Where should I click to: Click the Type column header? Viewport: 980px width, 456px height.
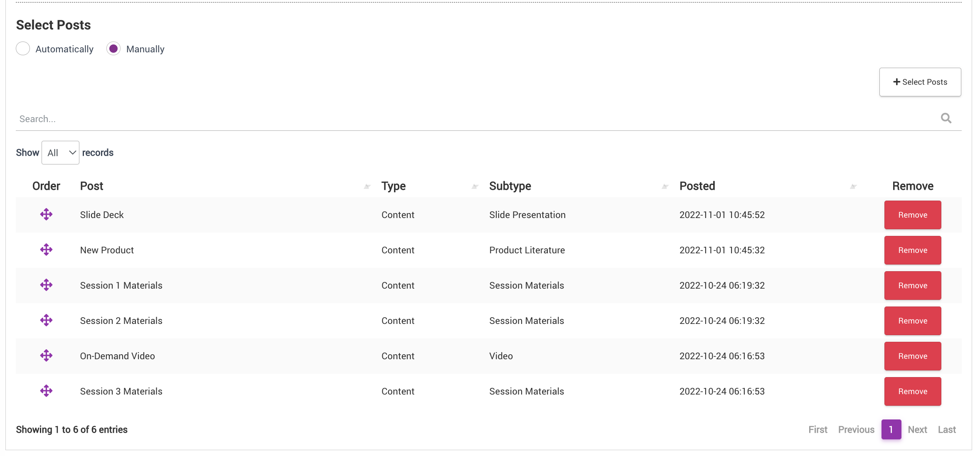pos(394,186)
